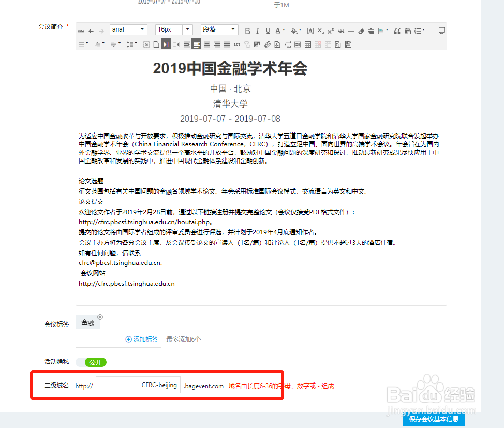
Task: Apply background fill color bucket
Action: point(294,31)
